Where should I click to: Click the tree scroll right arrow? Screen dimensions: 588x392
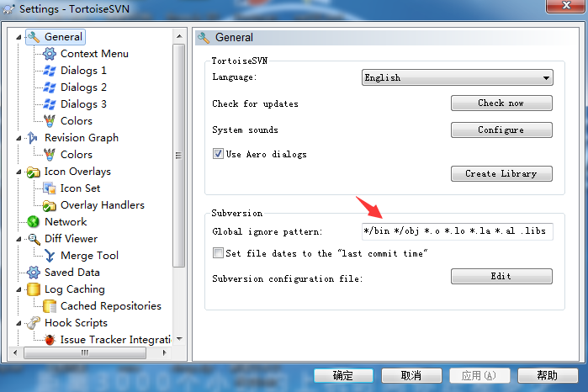(x=164, y=352)
